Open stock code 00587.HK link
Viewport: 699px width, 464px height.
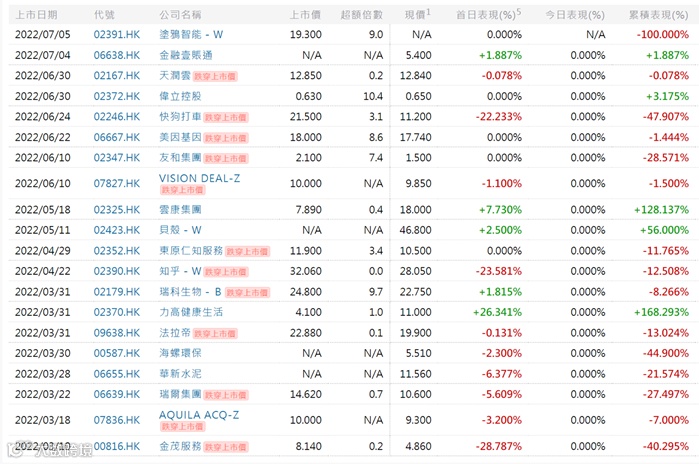[116, 353]
